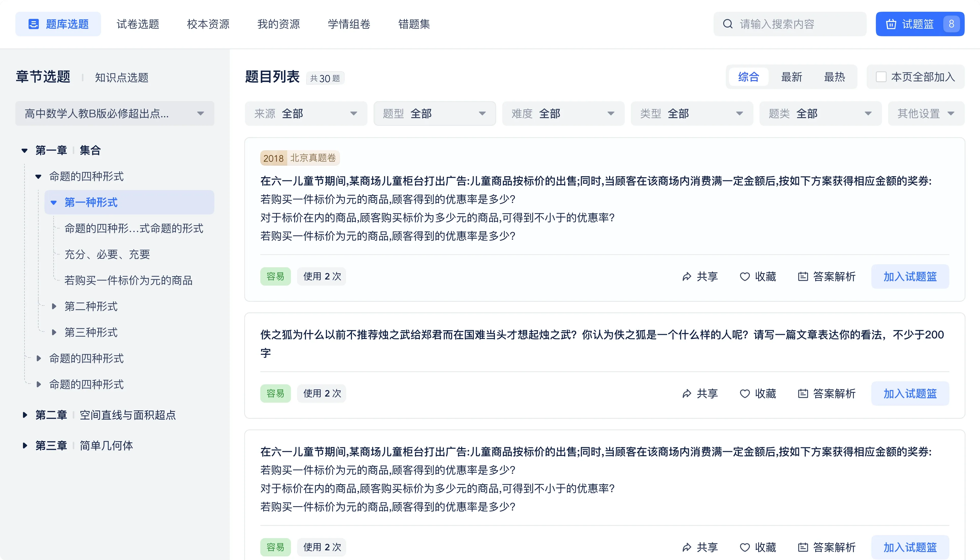Viewport: 980px width, 560px height.
Task: Go to the 错题集 tab
Action: (x=414, y=24)
